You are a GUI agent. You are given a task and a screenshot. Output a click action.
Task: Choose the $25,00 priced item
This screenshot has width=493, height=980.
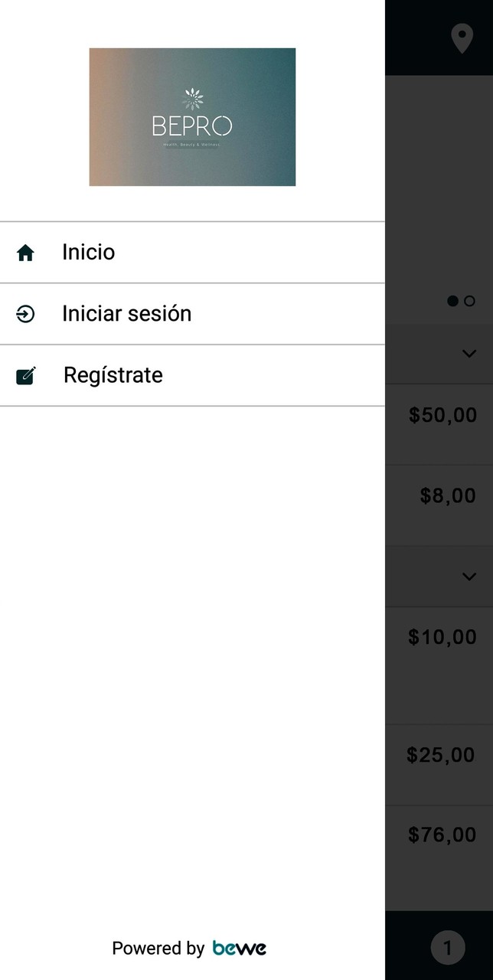[x=441, y=756]
